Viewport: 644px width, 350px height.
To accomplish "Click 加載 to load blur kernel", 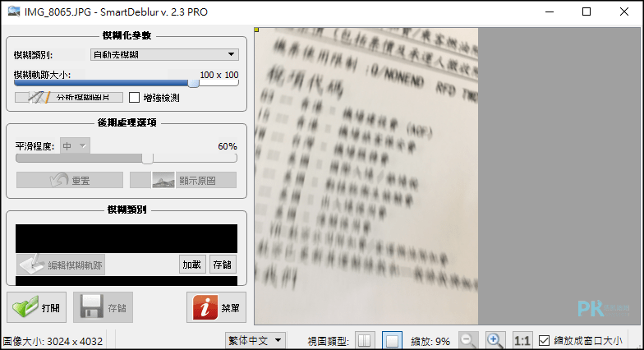I will [x=192, y=265].
